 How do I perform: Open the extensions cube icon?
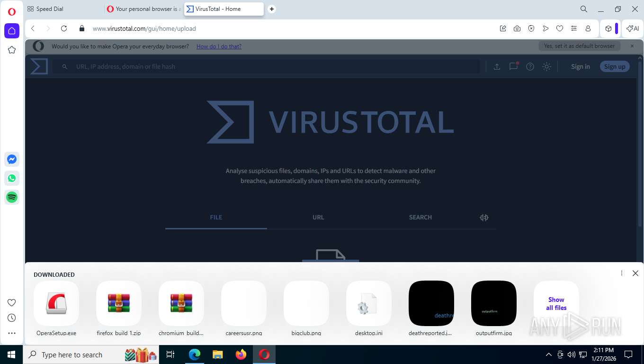[608, 28]
